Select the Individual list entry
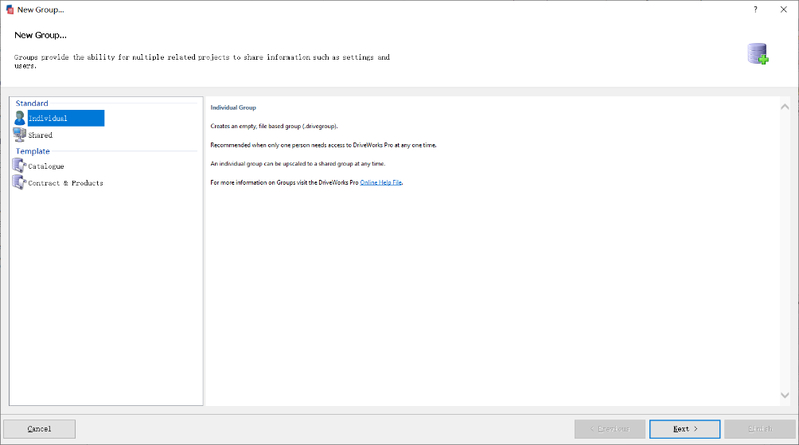Viewport: 799px width, 445px height. coord(66,118)
